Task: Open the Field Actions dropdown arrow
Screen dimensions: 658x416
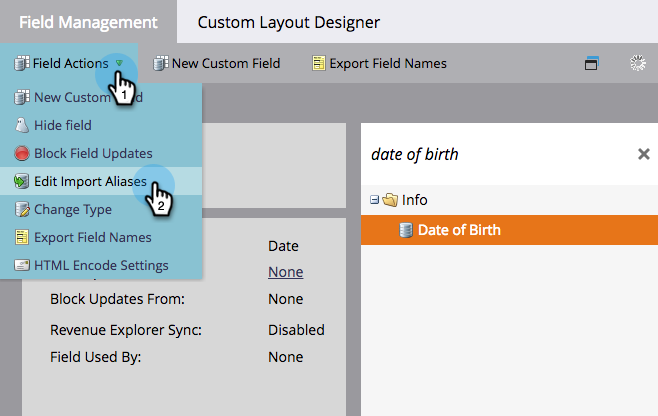Action: (119, 63)
